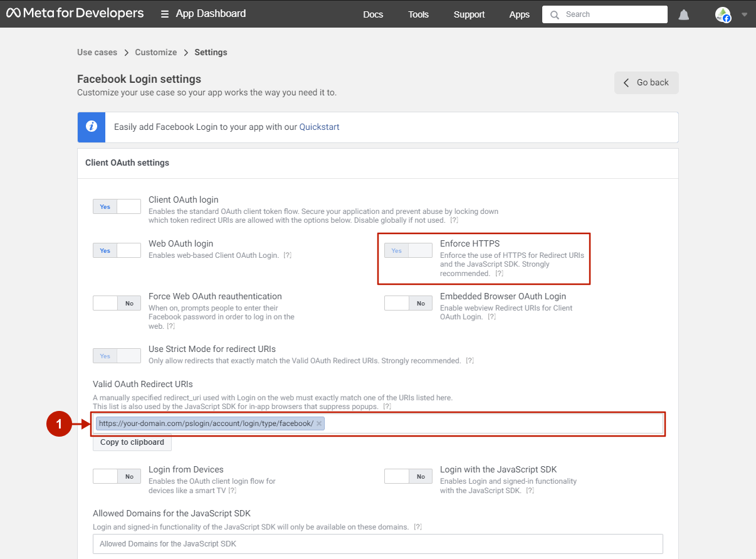756x559 pixels.
Task: Enable Login from Devices switch
Action: pos(117,476)
